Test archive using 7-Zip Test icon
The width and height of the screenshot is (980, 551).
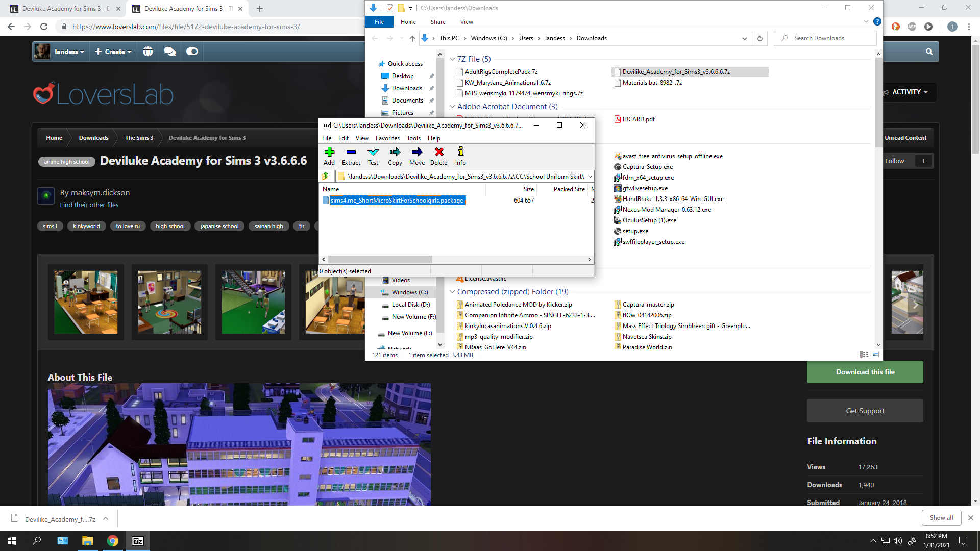click(x=373, y=156)
